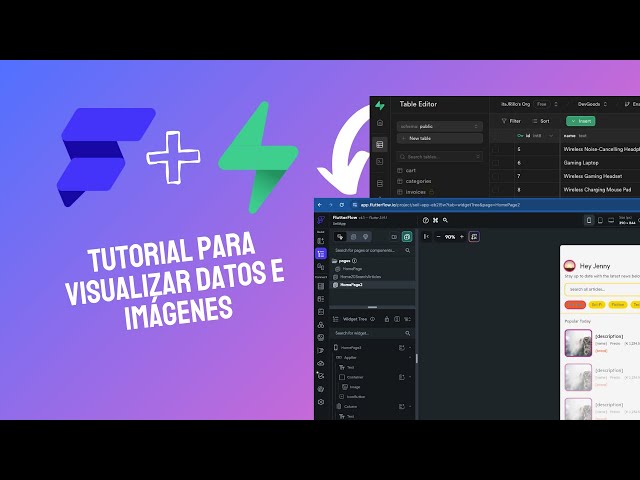Image resolution: width=640 pixels, height=480 pixels.
Task: Open the Settings gear icon in FlutterFlow sidebar
Action: coord(321,402)
